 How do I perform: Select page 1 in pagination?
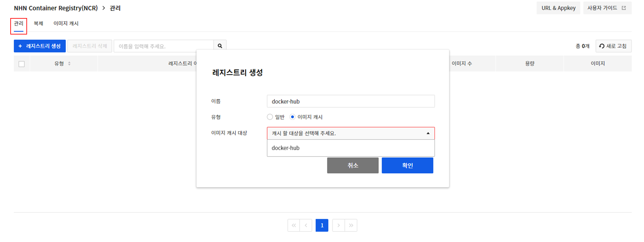point(322,226)
